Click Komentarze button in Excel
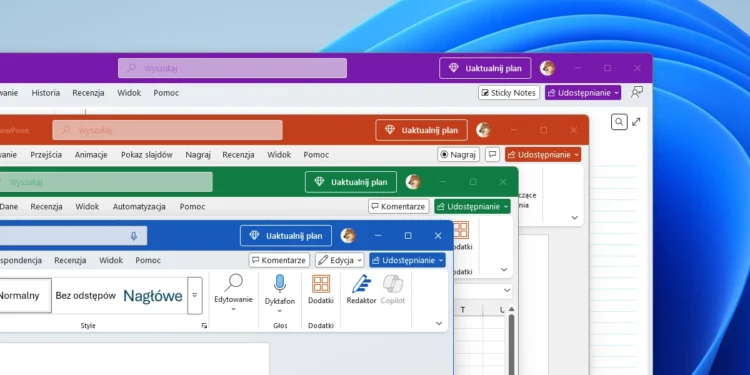 (x=398, y=207)
